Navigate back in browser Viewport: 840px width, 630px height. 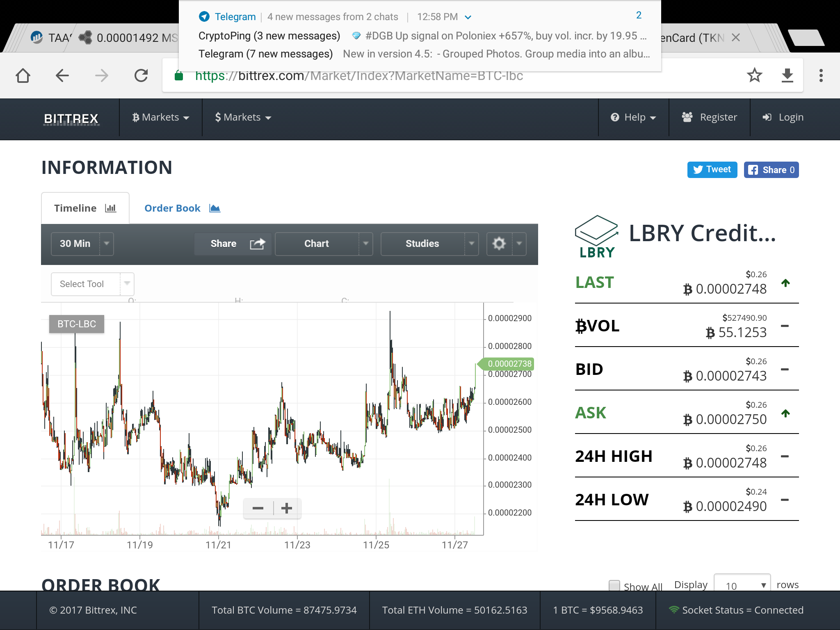click(x=62, y=75)
